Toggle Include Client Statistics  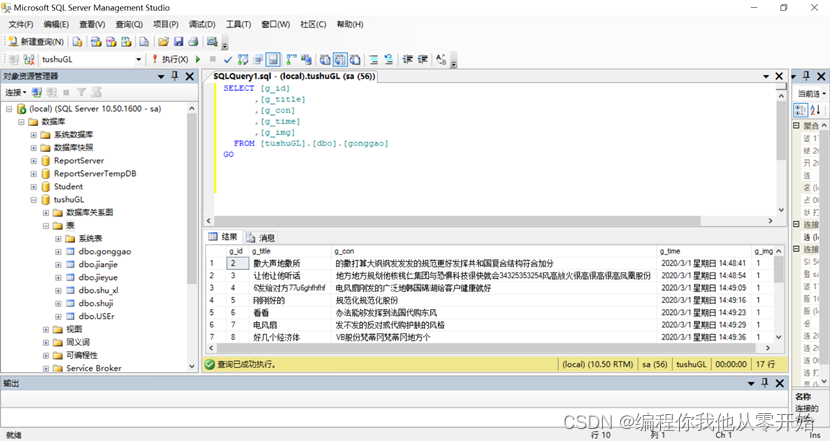pos(306,59)
